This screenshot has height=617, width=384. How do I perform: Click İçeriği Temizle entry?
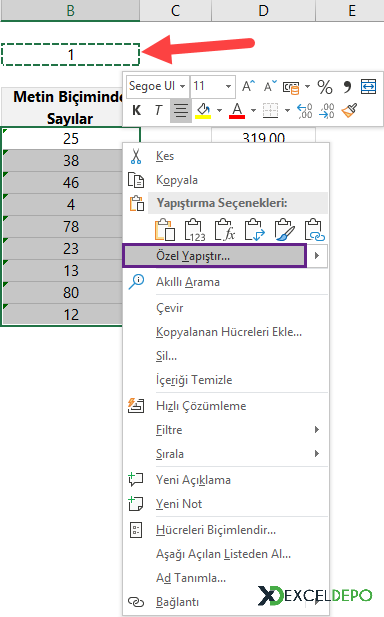point(194,380)
